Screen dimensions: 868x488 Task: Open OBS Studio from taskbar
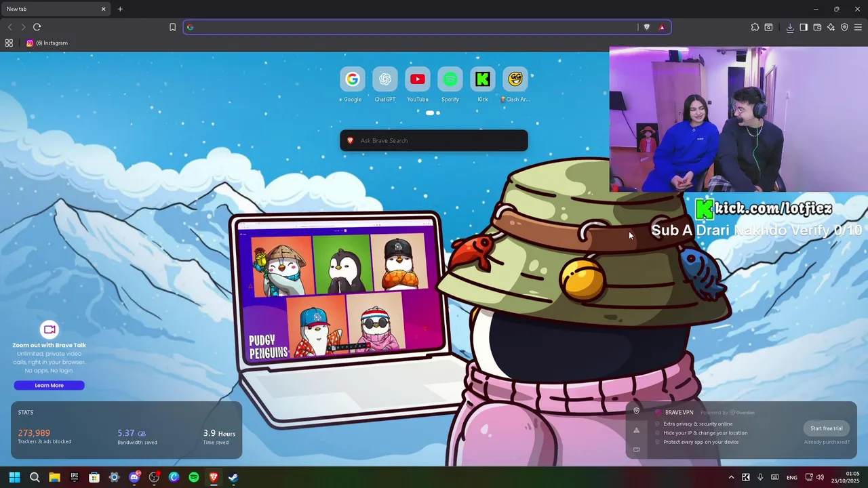pos(154,477)
